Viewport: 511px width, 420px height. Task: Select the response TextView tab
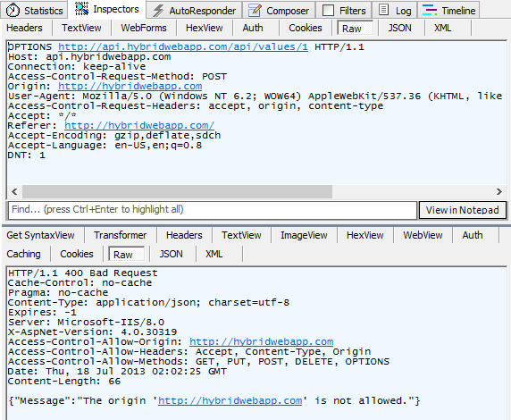[241, 235]
